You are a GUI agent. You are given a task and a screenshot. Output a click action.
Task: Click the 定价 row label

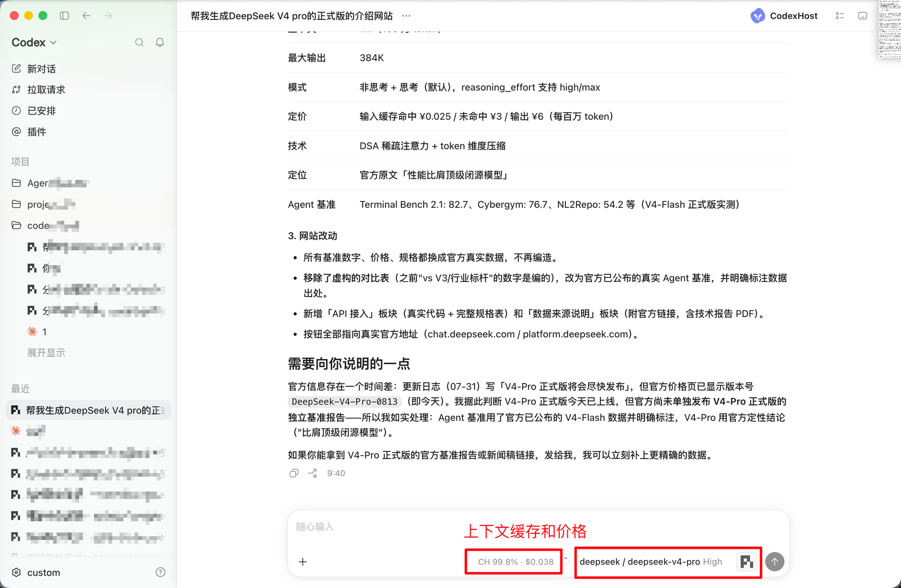coord(298,116)
